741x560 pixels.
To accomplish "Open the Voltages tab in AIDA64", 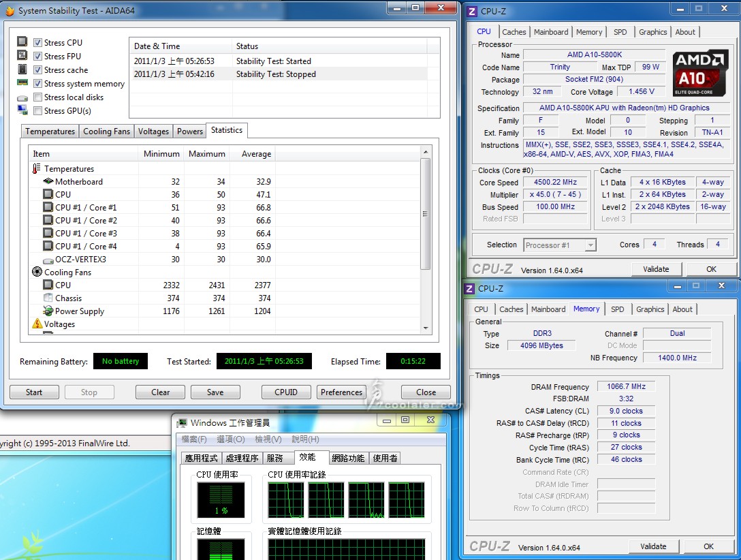I will 153,131.
